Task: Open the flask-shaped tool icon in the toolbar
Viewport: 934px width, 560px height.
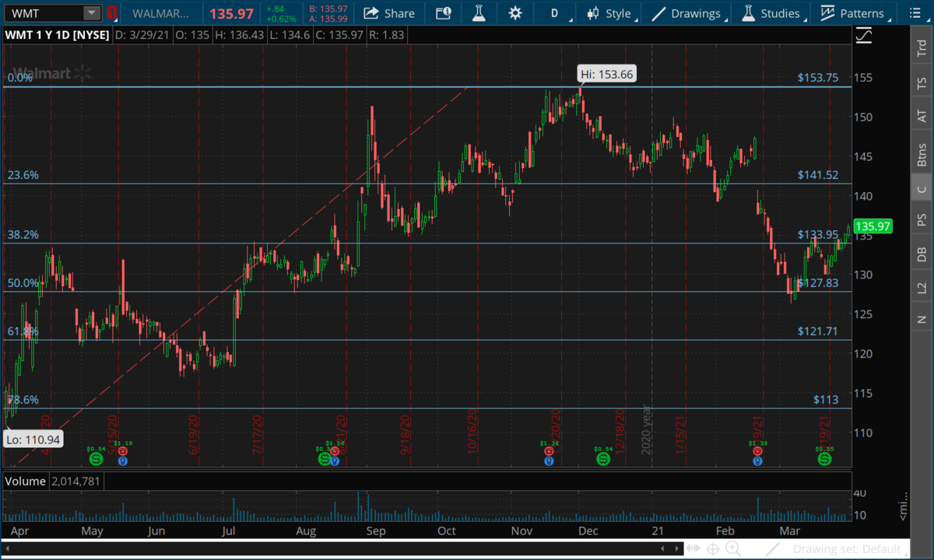Action: coord(478,13)
